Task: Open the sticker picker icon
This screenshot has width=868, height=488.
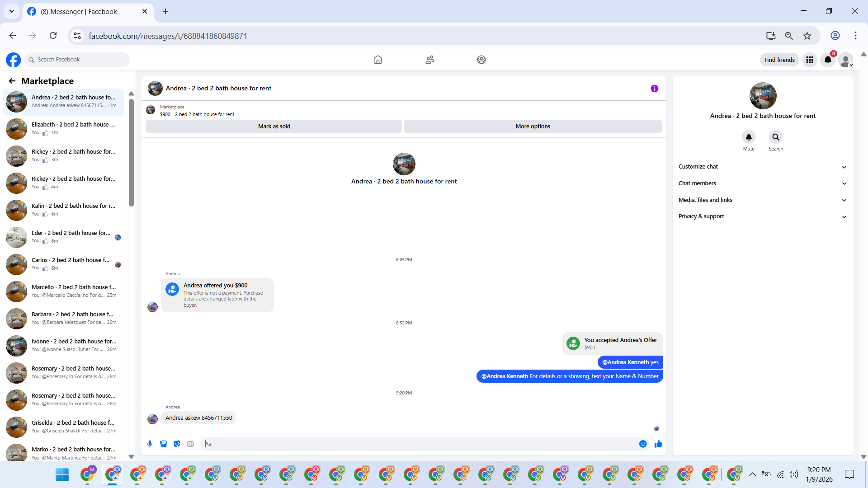Action: coord(177,444)
